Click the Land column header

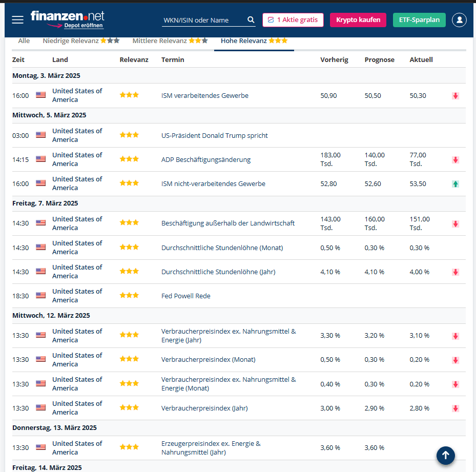60,60
